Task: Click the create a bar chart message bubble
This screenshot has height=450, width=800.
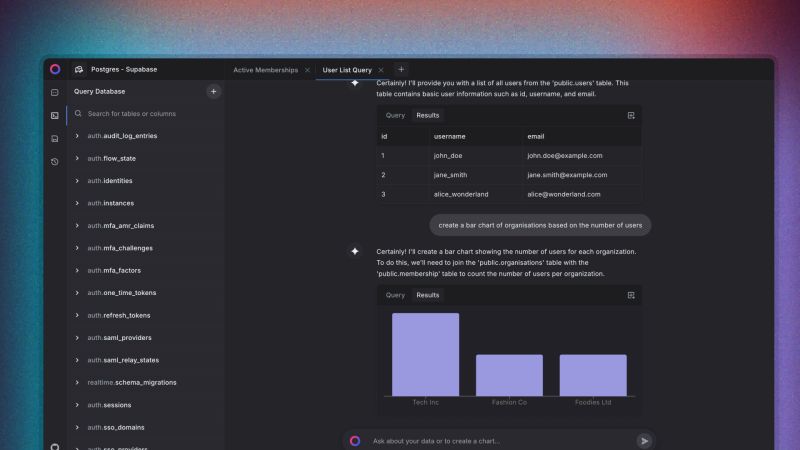Action: coord(540,225)
